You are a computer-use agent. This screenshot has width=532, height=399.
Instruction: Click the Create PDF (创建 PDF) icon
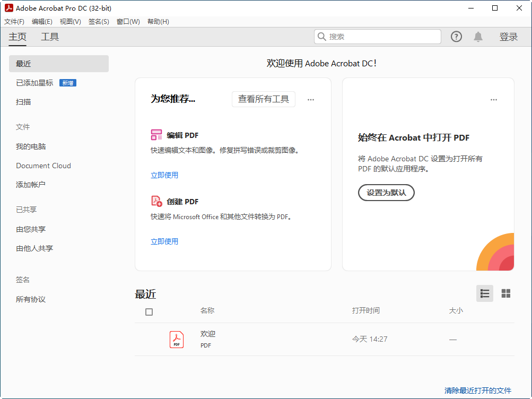coord(156,201)
